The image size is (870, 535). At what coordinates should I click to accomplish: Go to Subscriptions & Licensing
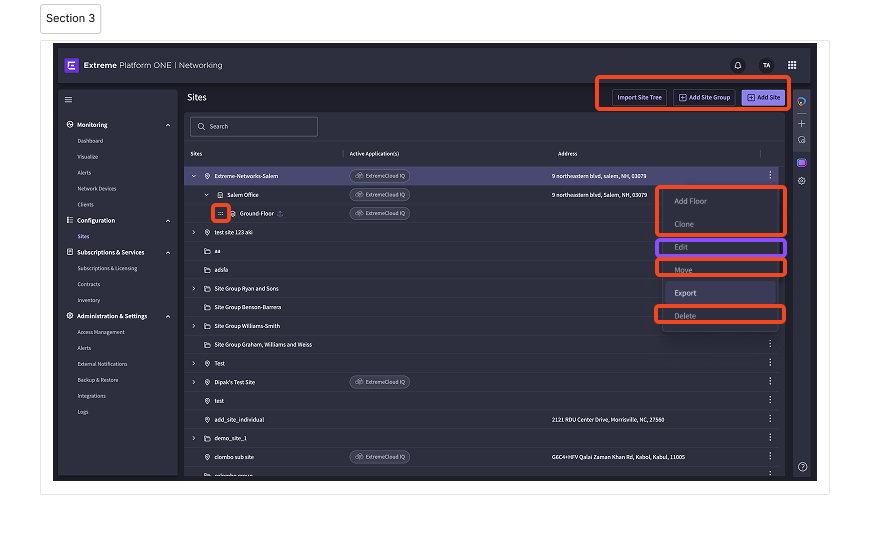coord(107,269)
